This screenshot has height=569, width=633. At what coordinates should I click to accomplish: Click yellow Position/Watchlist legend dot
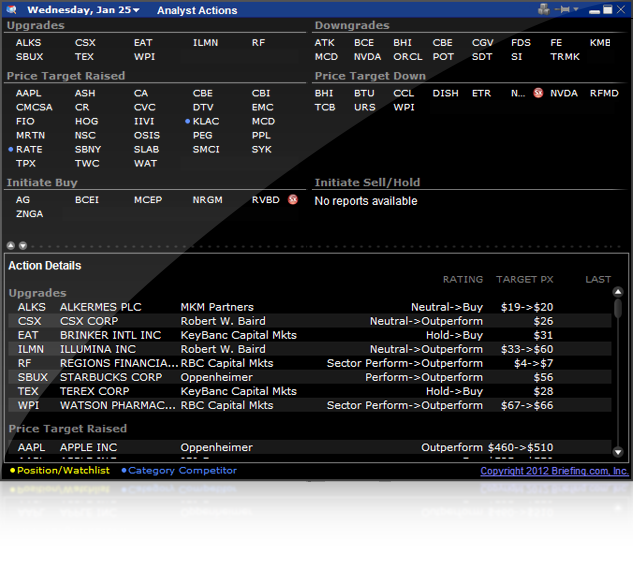click(13, 470)
